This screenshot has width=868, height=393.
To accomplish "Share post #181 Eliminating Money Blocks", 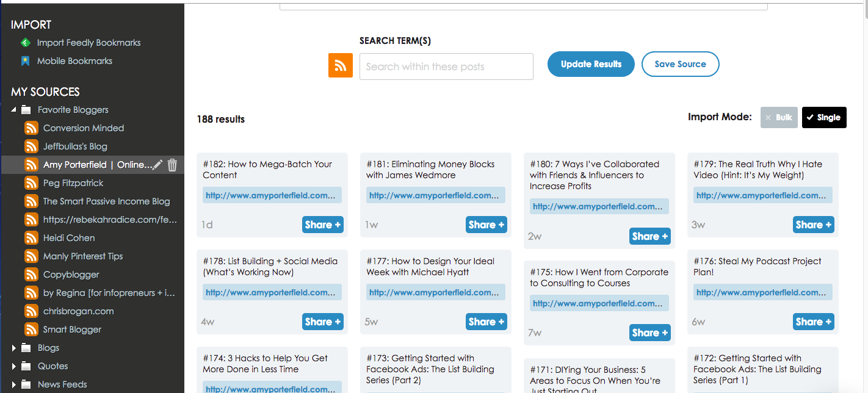I will point(486,225).
